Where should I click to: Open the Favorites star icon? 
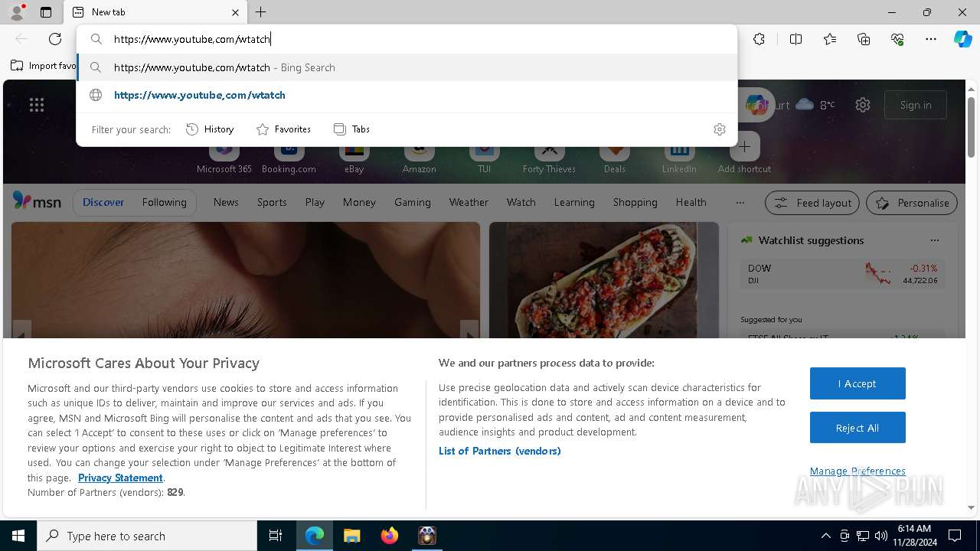(x=830, y=39)
